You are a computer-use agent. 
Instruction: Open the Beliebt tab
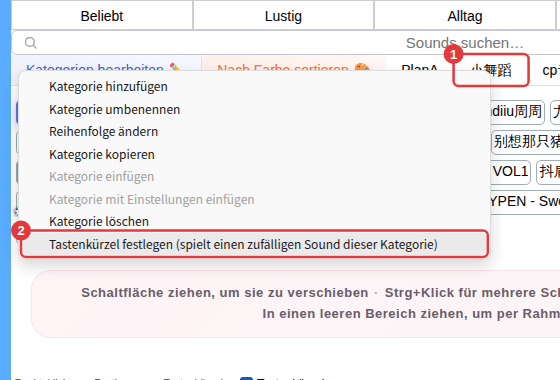point(102,16)
